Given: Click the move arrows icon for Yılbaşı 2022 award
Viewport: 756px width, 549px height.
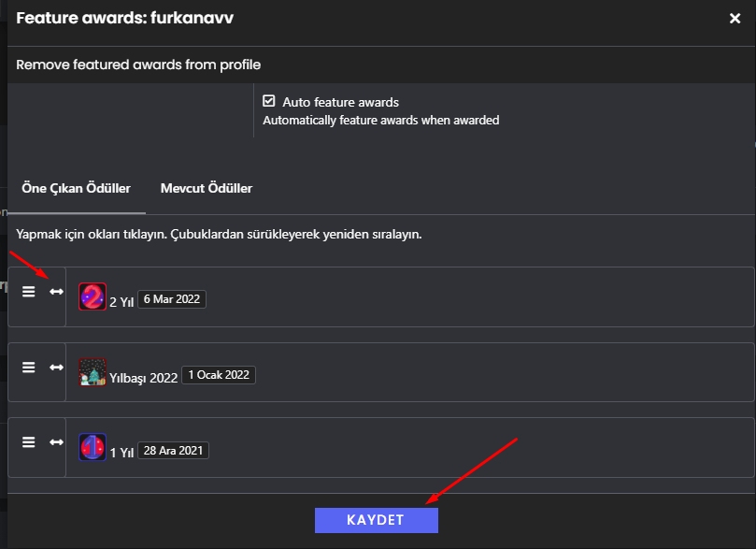Looking at the screenshot, I should tap(56, 368).
